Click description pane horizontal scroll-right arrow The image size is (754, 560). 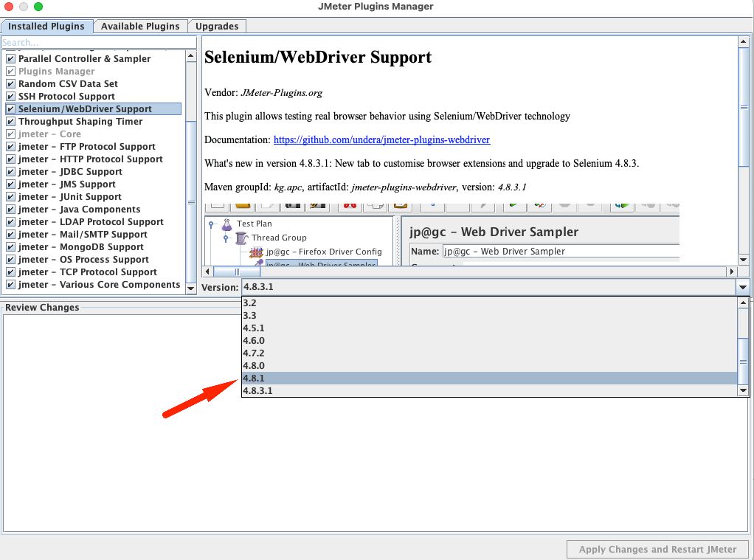coord(732,272)
